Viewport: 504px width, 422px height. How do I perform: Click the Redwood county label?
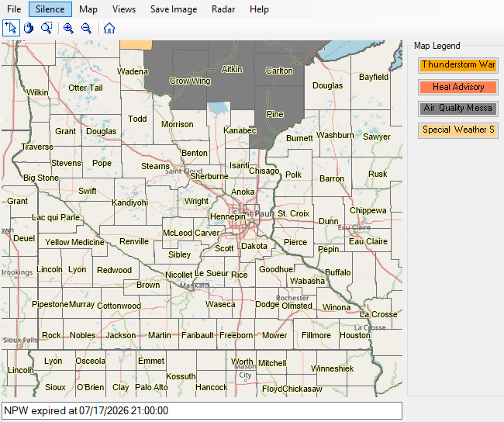[x=115, y=270]
